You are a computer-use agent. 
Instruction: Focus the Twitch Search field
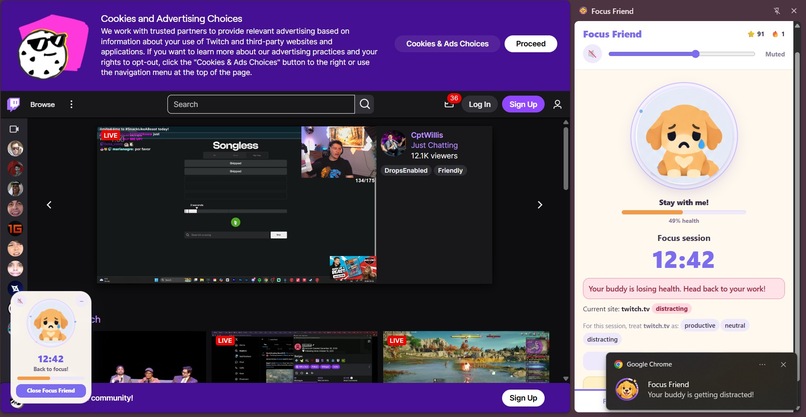(261, 104)
